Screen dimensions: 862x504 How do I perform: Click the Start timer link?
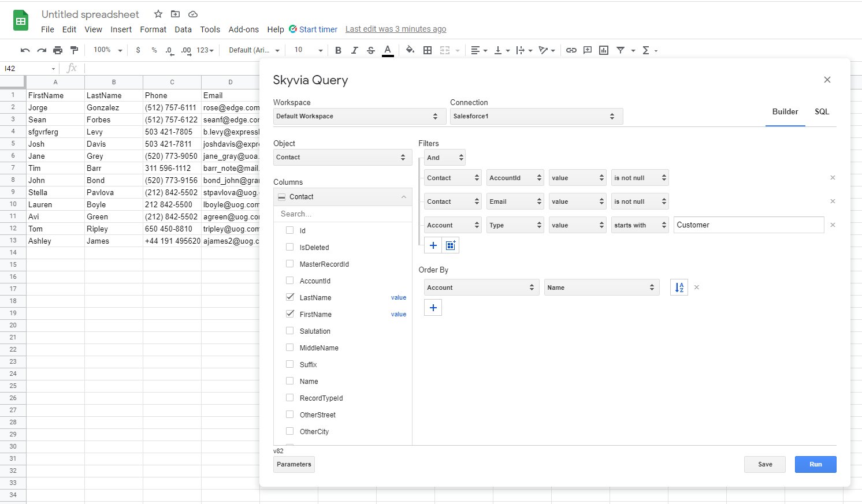click(313, 29)
